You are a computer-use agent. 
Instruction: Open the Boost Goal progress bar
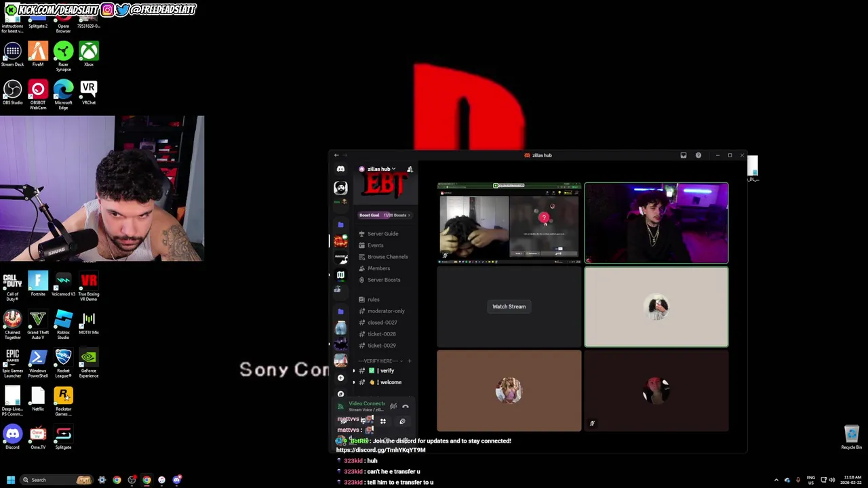coord(384,216)
